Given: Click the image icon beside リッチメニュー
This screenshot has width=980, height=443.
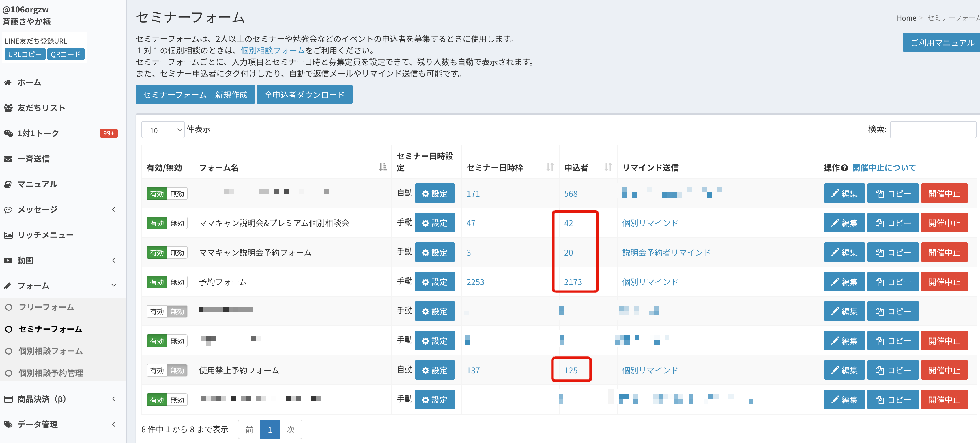Looking at the screenshot, I should click(8, 235).
